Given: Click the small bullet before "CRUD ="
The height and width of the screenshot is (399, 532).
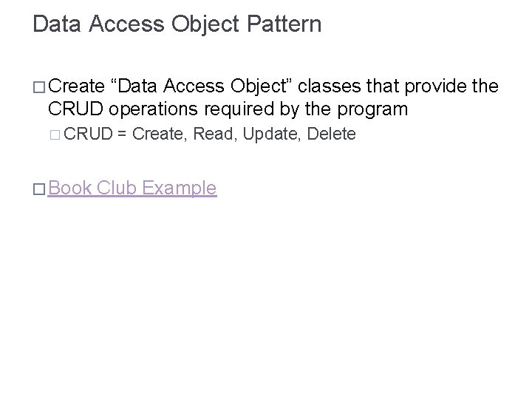Looking at the screenshot, I should 55,134.
